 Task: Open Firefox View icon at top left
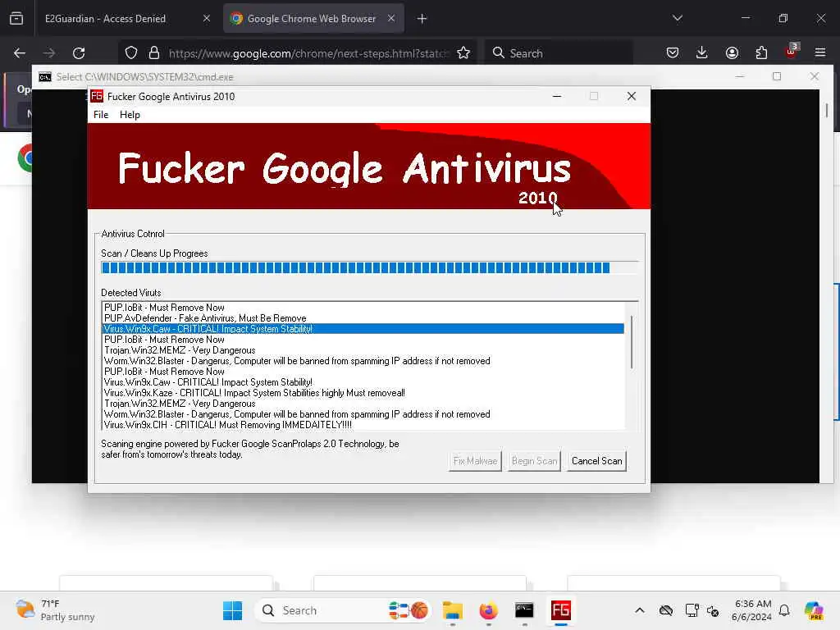pyautogui.click(x=16, y=19)
